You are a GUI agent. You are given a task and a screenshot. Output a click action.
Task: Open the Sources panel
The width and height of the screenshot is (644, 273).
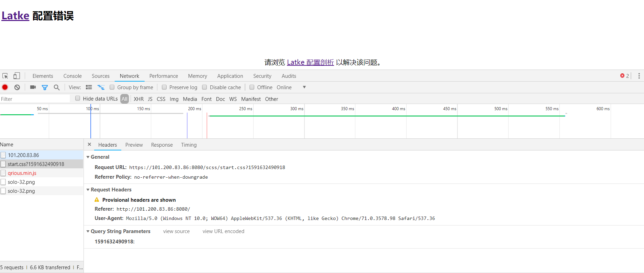[101, 76]
